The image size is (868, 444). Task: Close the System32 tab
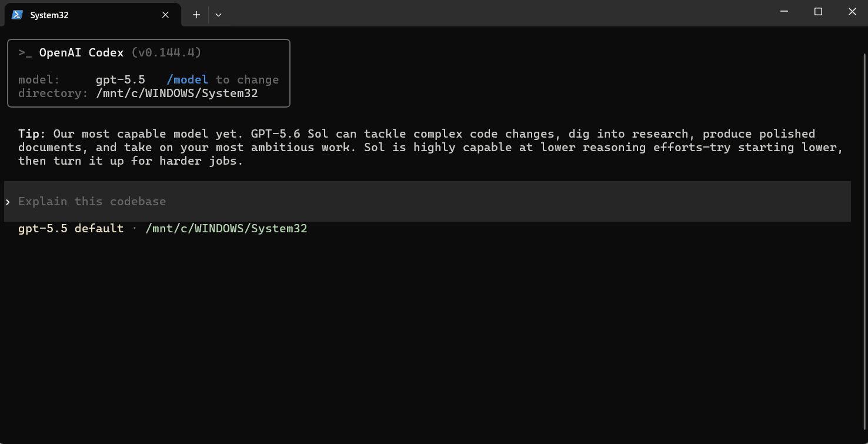[166, 15]
